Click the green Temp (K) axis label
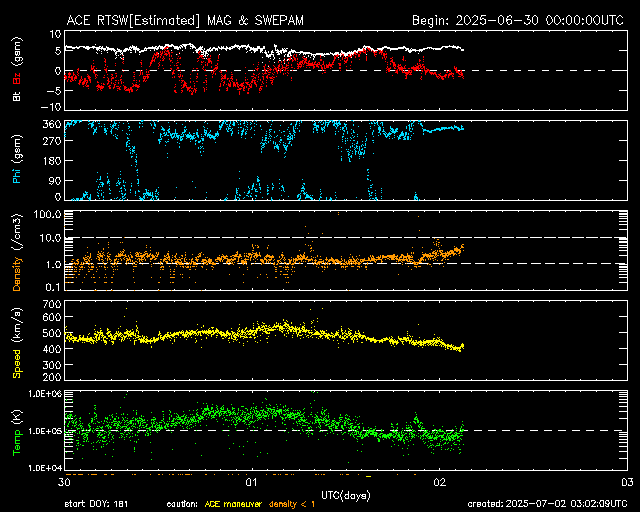Screen dimensions: 640x512 [x=17, y=432]
